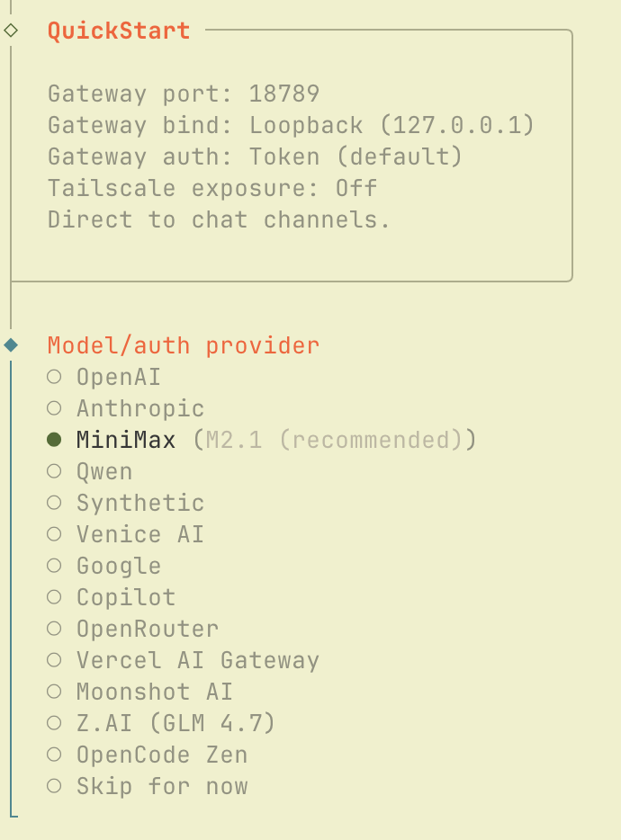Click the QuickStart section heading

click(x=119, y=31)
